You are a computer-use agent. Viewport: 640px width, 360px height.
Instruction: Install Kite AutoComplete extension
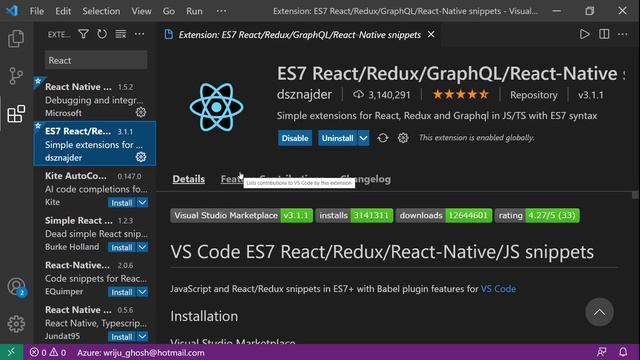[122, 202]
